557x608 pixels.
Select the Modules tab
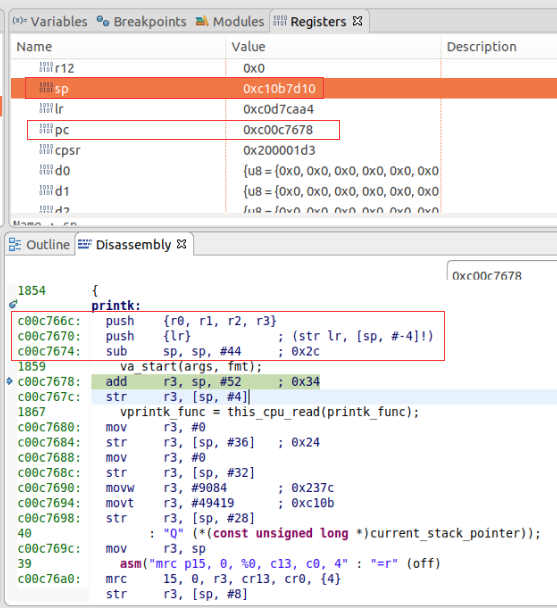pyautogui.click(x=230, y=21)
